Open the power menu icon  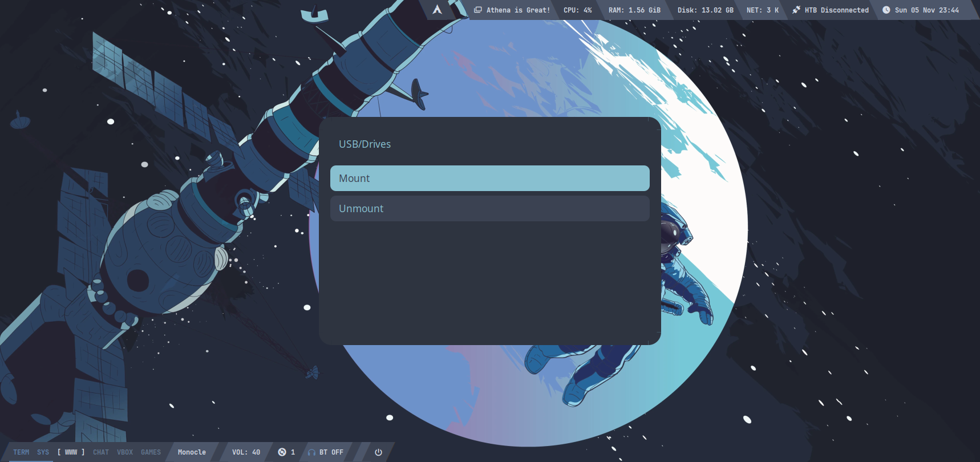(x=378, y=452)
